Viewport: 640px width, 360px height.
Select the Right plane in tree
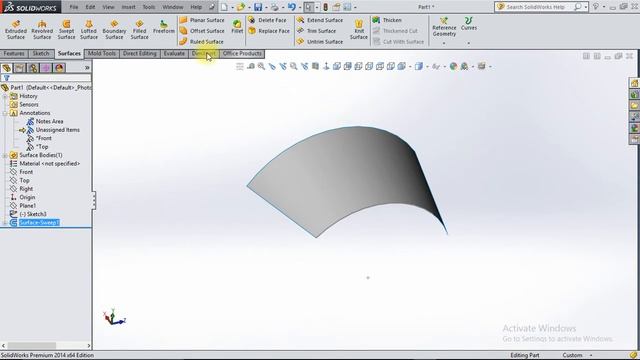21,189
